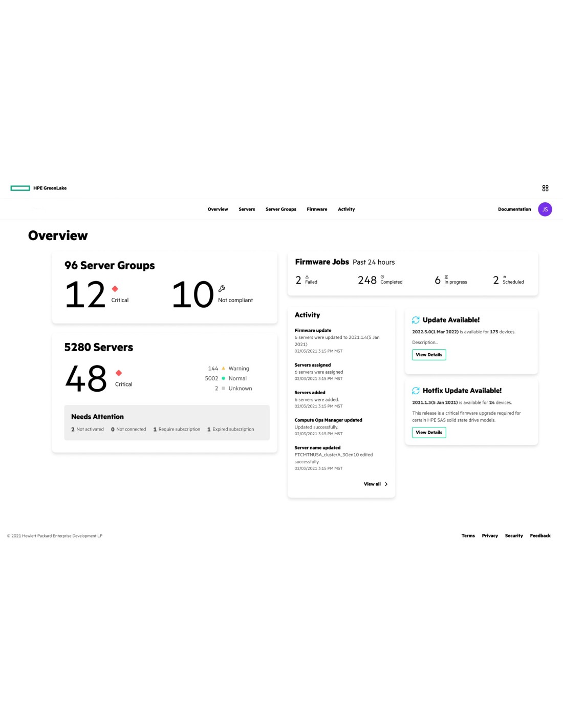This screenshot has height=728, width=563.
Task: Expand activity list with View all chevron
Action: click(386, 484)
